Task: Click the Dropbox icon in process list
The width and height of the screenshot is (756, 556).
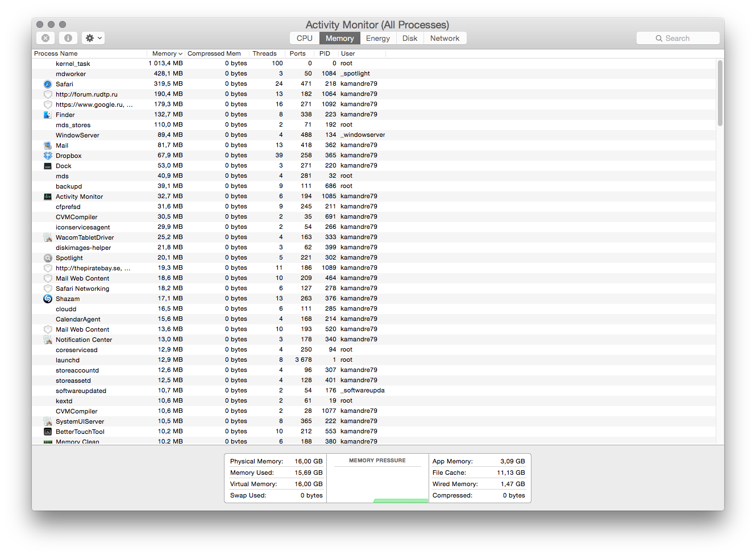Action: click(x=48, y=156)
